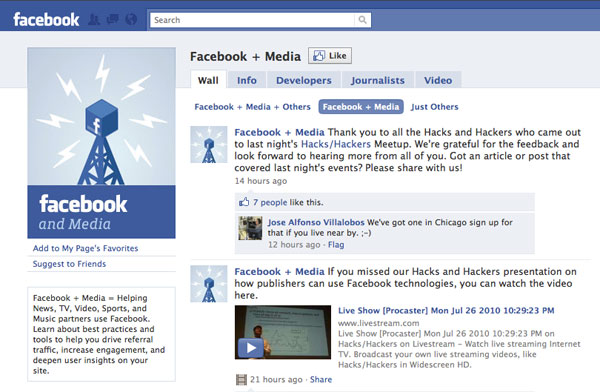Open the Developers tab
600x392 pixels.
pos(304,80)
